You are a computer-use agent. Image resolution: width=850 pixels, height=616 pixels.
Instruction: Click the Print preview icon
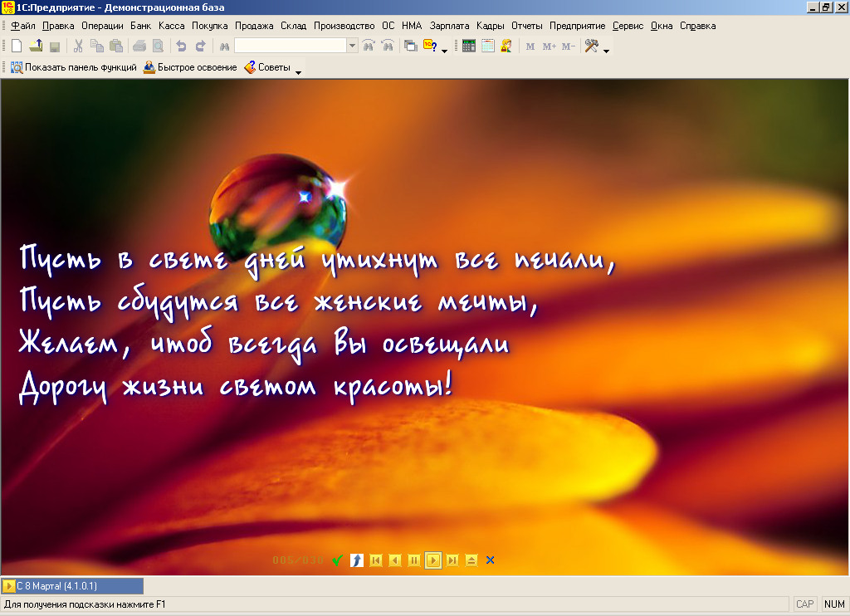click(158, 46)
